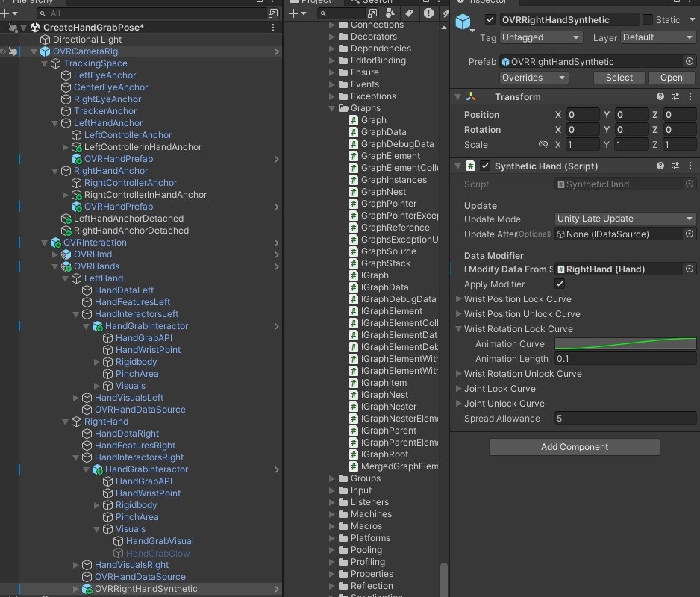The image size is (700, 597).
Task: Click the Add Component button
Action: pos(575,447)
